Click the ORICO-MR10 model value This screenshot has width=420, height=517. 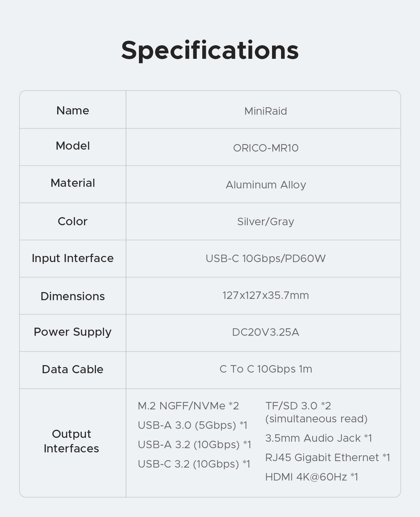(x=266, y=148)
